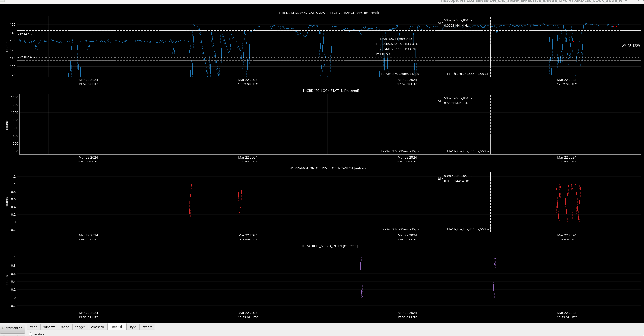Screen dimensions: 644x336
Task: Click the Y1=142.59 cursor label
Action: [26, 34]
